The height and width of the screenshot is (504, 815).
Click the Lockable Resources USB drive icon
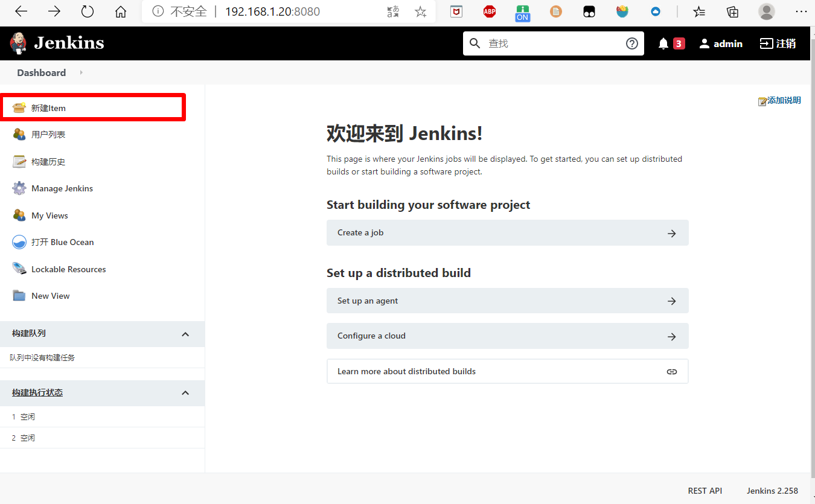[x=19, y=269]
